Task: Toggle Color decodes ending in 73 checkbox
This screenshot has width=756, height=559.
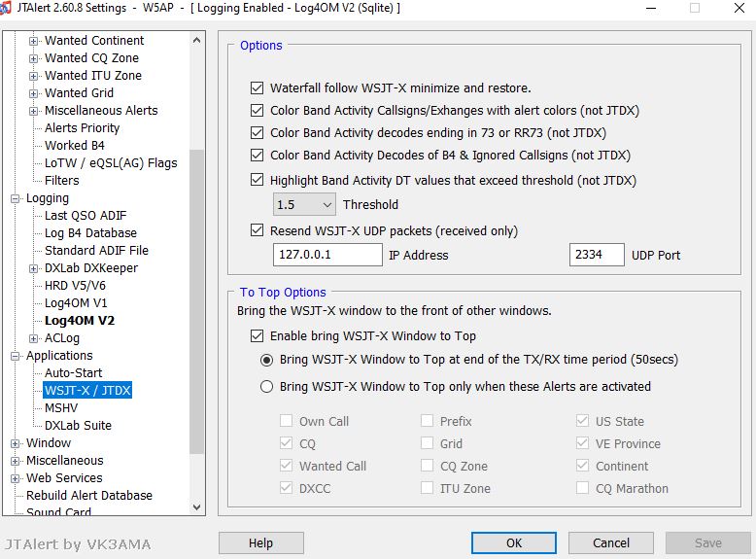Action: click(257, 132)
